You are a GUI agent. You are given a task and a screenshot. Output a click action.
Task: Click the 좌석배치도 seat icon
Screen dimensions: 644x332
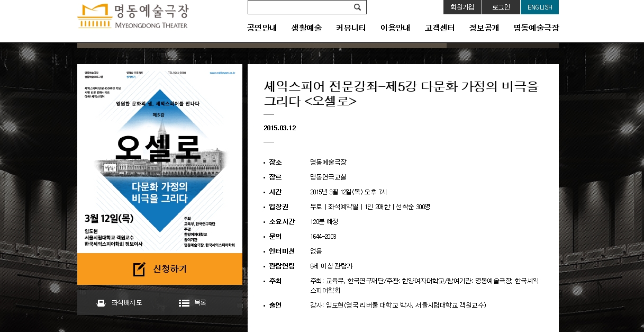(101, 303)
